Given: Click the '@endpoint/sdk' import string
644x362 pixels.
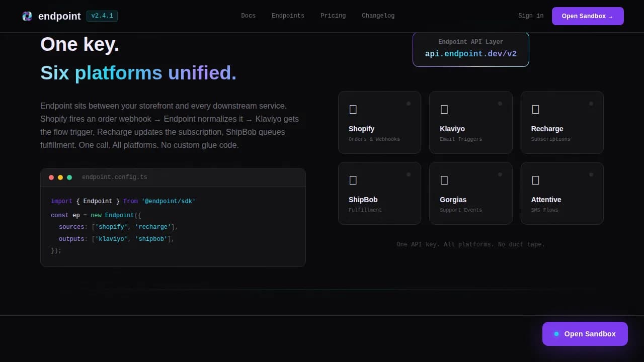Looking at the screenshot, I should 169,201.
